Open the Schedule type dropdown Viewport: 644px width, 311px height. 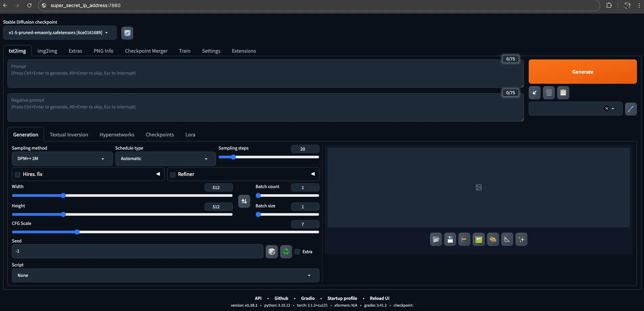(165, 158)
